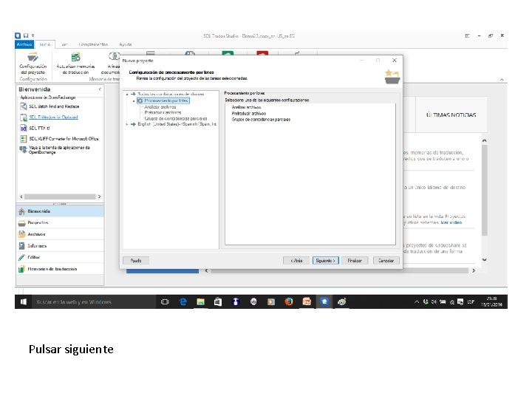
Task: Click the welcome page horizontal scrollbar right arrow
Action: 474,270
